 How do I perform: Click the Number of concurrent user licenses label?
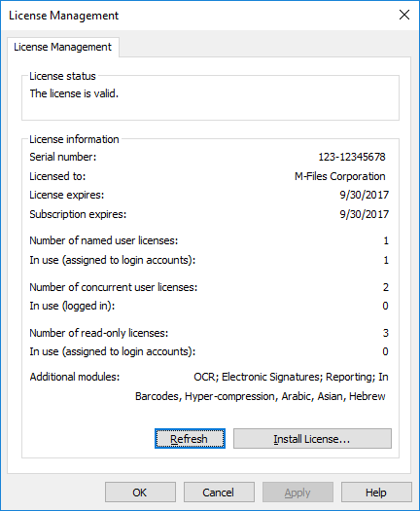coord(114,287)
